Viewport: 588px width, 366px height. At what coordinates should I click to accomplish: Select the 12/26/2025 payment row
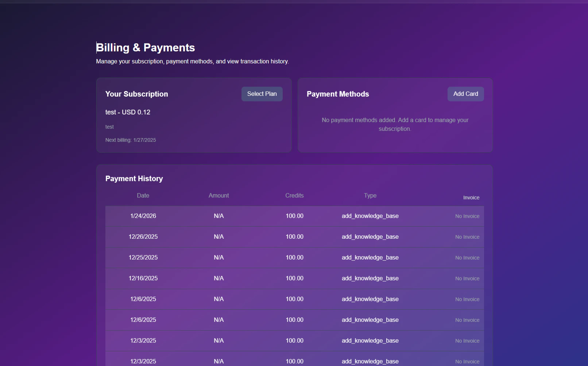(x=255, y=237)
